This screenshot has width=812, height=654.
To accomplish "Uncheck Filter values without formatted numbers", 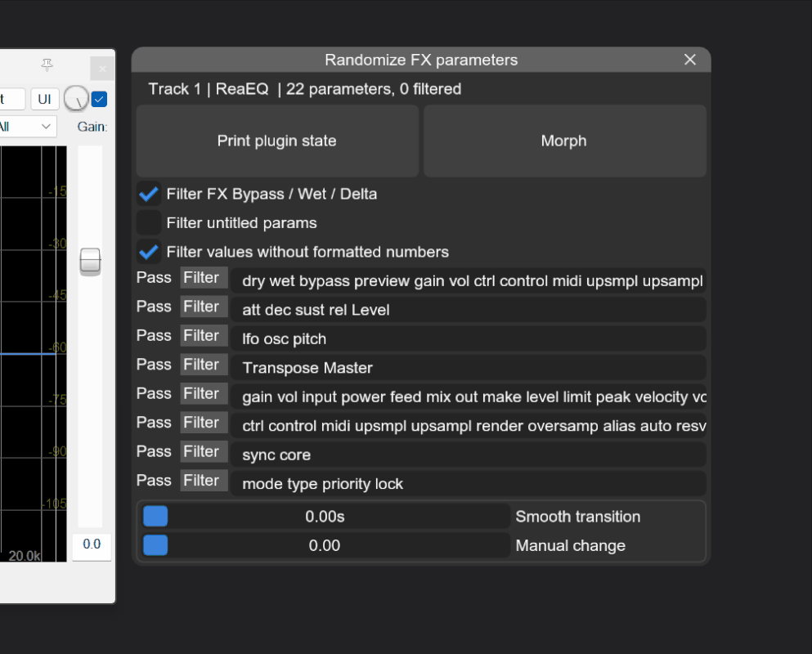I will (149, 252).
